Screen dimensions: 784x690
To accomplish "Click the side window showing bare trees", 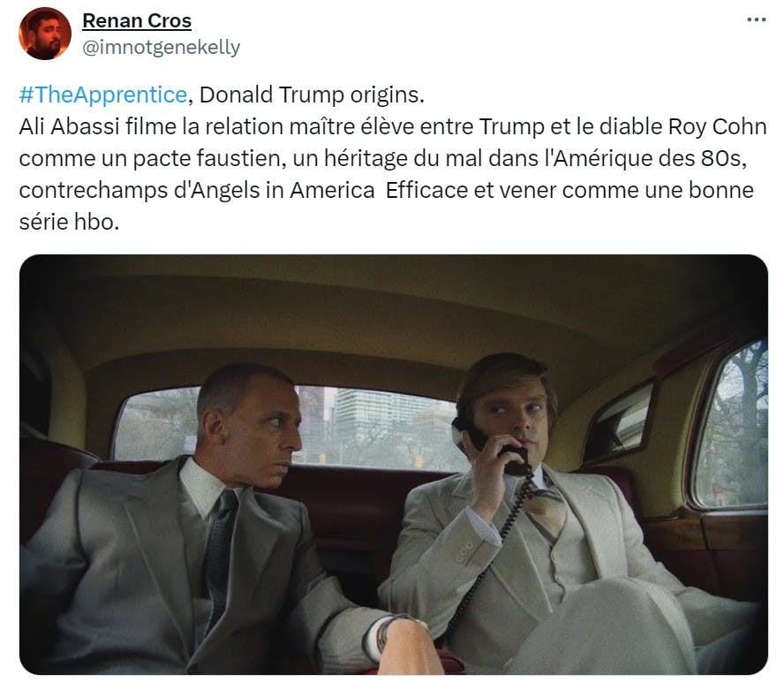I will point(731,425).
